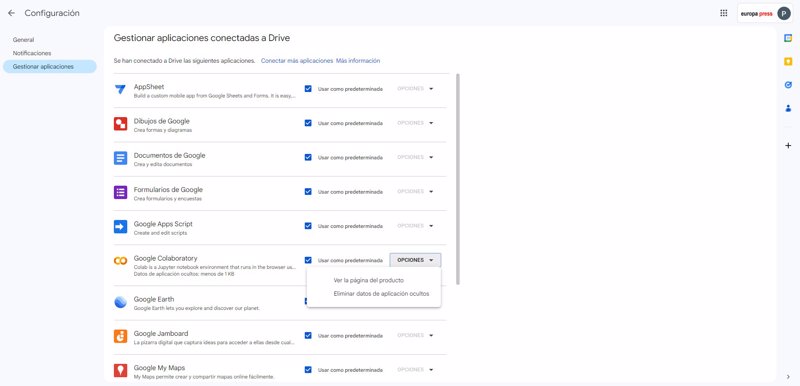Open Google Keep in the side panel
This screenshot has height=386, width=800.
[788, 61]
